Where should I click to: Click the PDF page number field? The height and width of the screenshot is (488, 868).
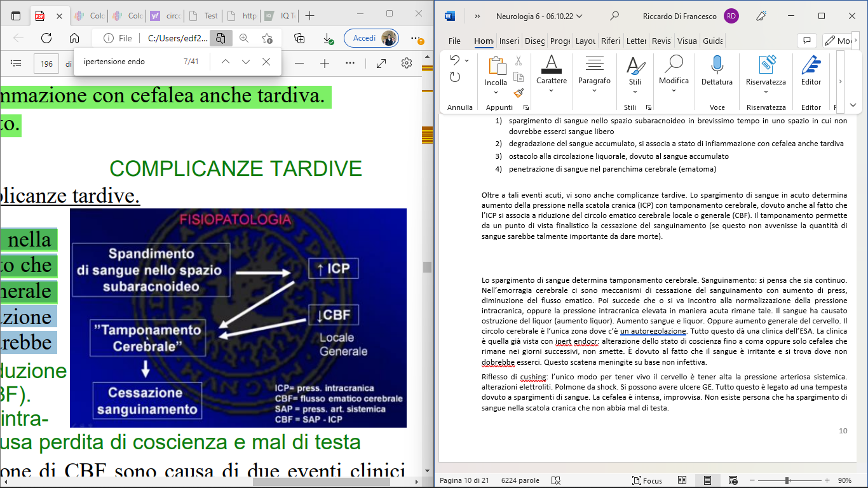point(46,64)
